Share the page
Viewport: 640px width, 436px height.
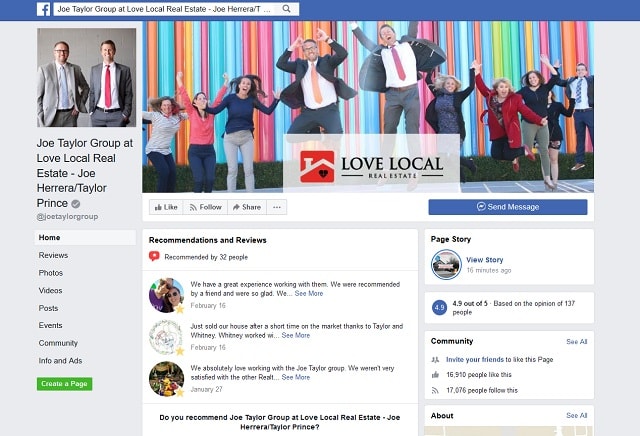(x=247, y=207)
